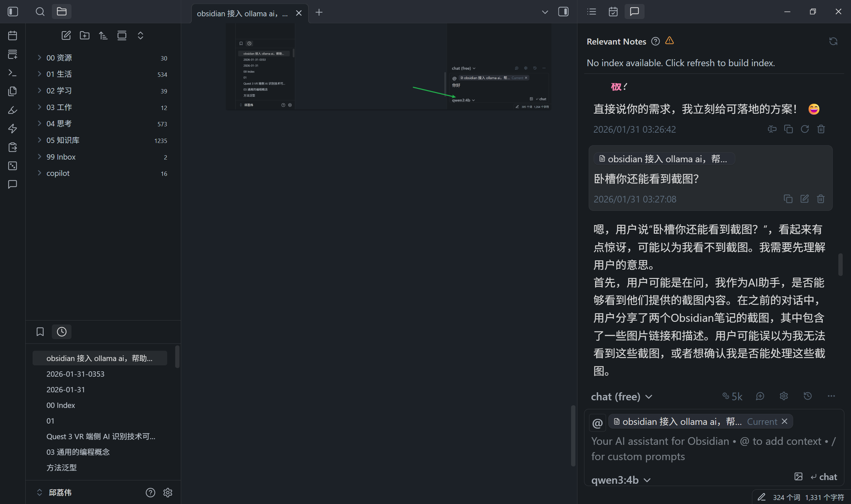This screenshot has height=504, width=851.
Task: Open the search panel
Action: pyautogui.click(x=40, y=12)
